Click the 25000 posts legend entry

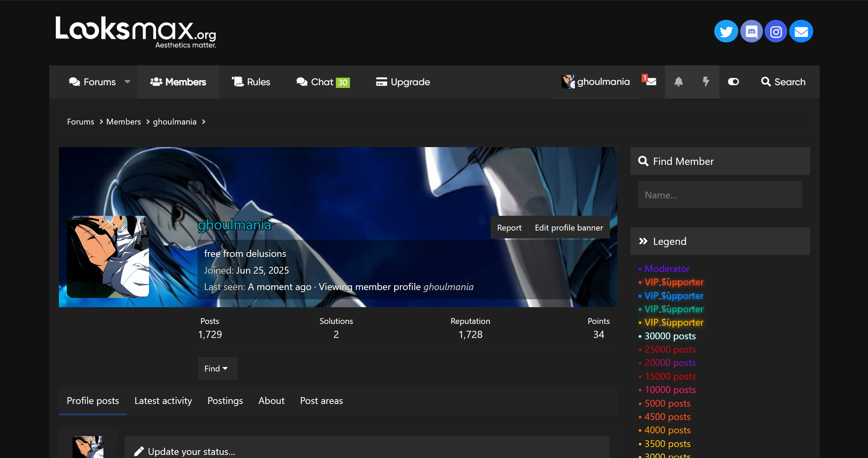tap(670, 350)
